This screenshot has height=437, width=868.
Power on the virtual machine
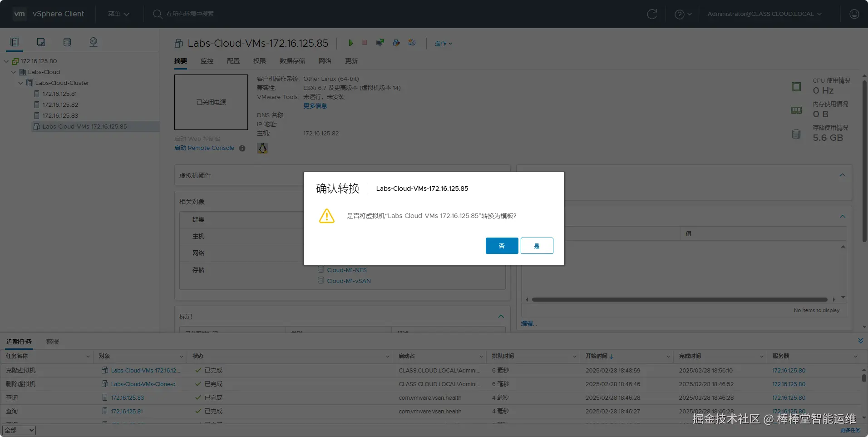tap(350, 43)
